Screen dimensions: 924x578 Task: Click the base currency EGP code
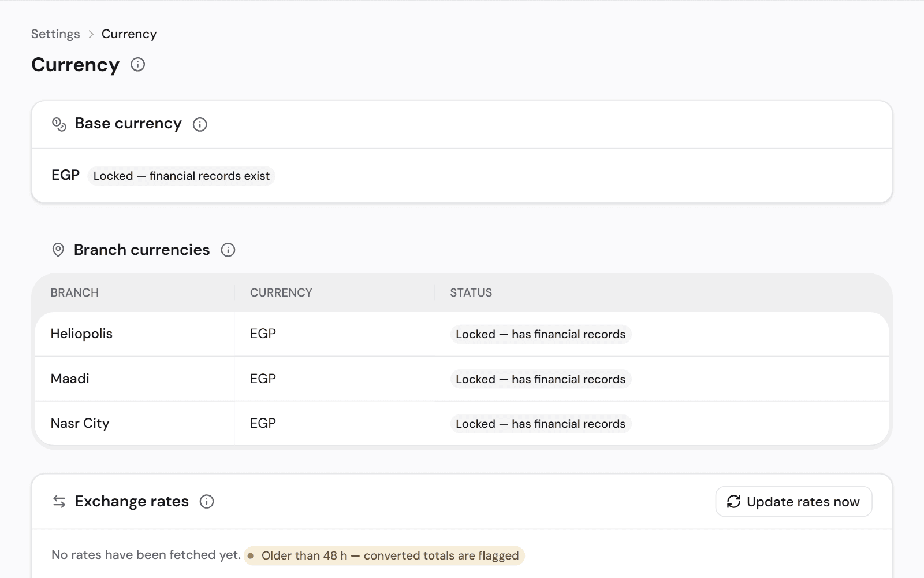pyautogui.click(x=65, y=175)
